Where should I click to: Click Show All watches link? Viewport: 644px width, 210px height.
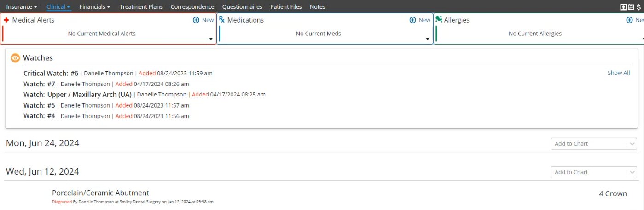point(618,73)
